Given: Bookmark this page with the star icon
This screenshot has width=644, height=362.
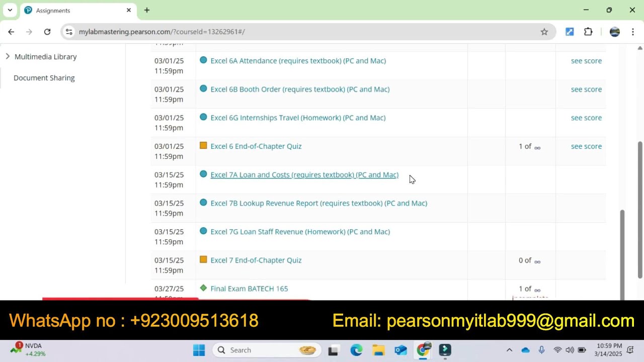Looking at the screenshot, I should [x=544, y=32].
